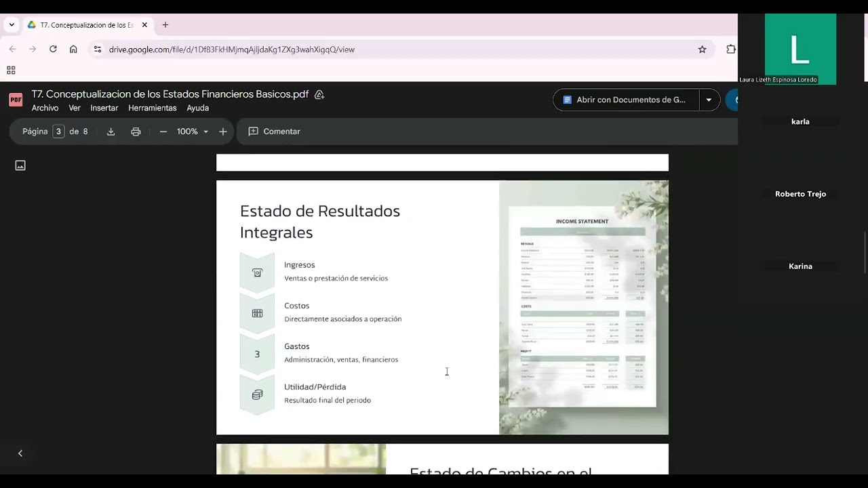868x488 pixels.
Task: Expand the Abrir con dropdown arrow
Action: click(709, 100)
